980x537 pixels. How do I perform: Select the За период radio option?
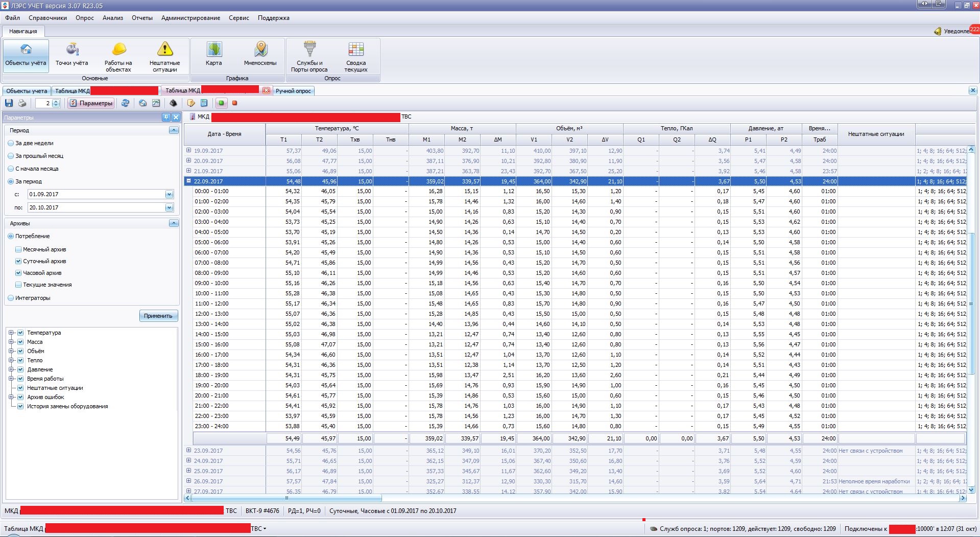click(x=11, y=182)
